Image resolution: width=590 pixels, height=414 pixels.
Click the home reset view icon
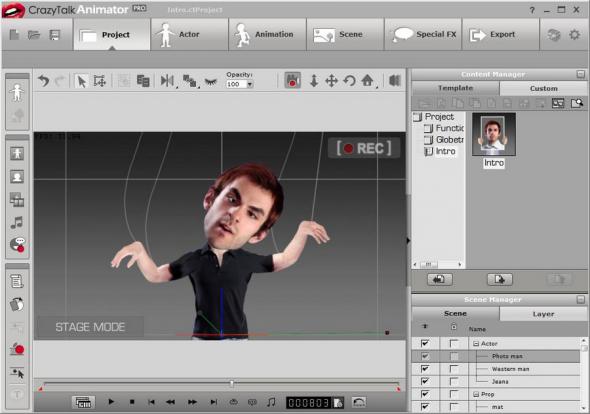point(367,81)
